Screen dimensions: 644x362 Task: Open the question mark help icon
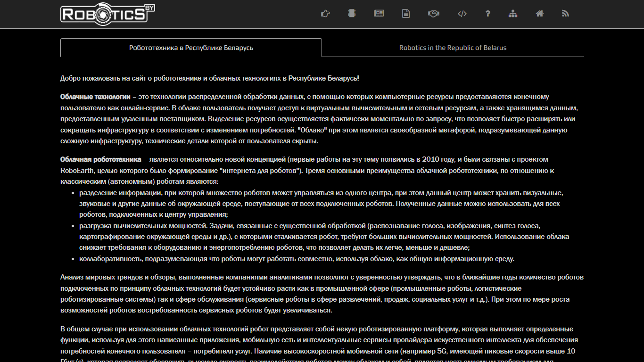pyautogui.click(x=488, y=14)
